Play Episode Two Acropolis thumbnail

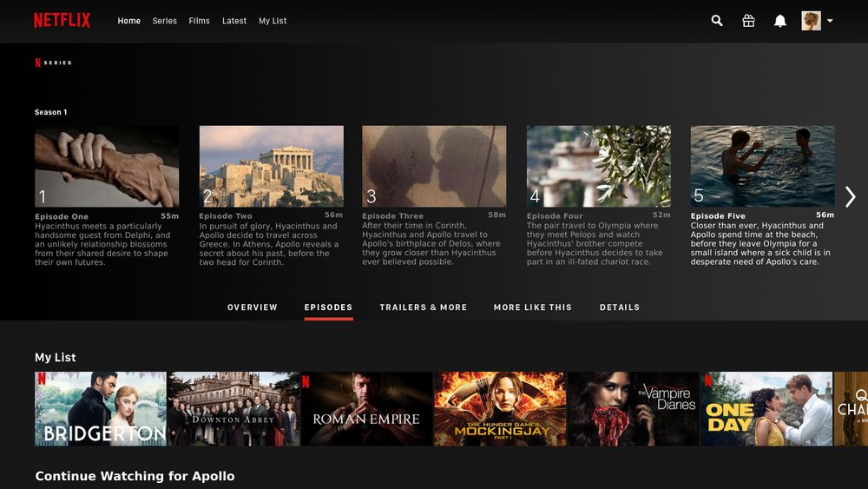tap(271, 166)
